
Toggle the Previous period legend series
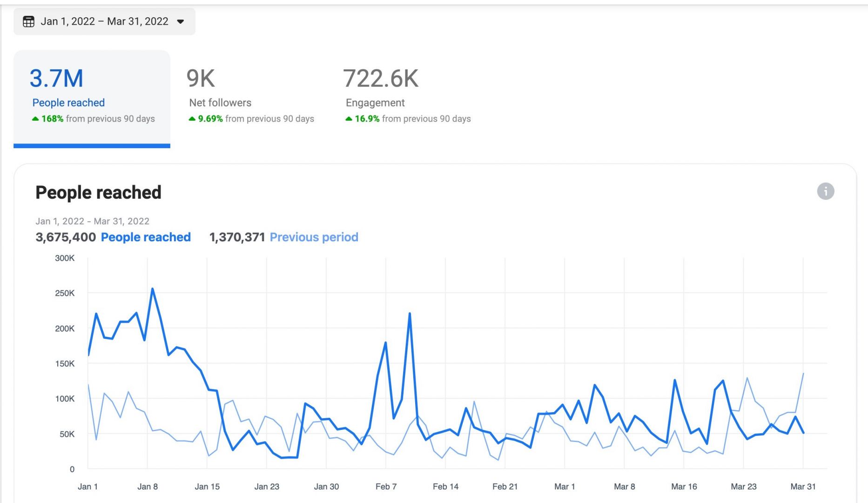click(x=314, y=237)
